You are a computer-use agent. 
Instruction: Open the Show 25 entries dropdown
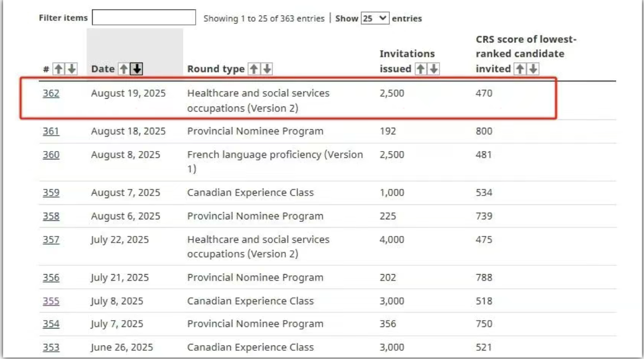(x=375, y=18)
